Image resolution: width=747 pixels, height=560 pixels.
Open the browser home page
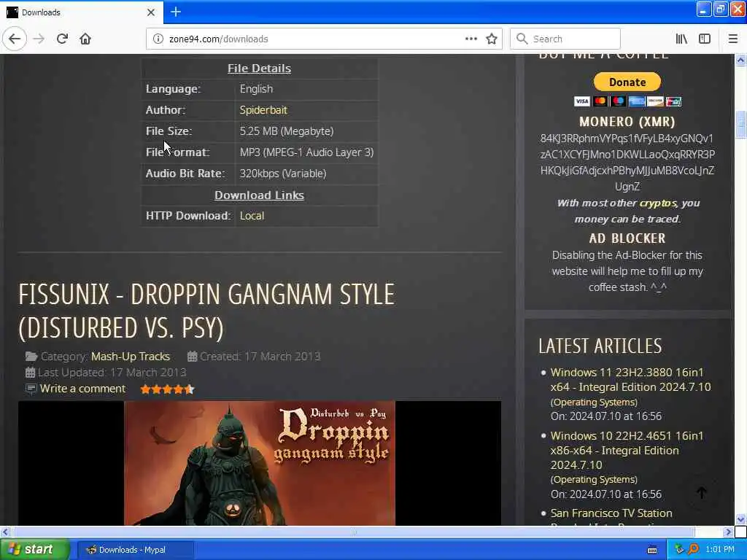click(85, 39)
